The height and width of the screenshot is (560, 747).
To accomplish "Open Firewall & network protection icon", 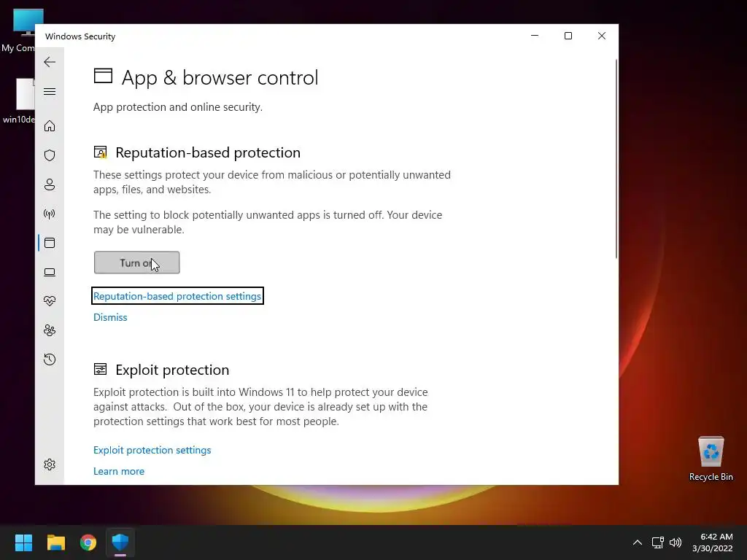I will coord(50,214).
